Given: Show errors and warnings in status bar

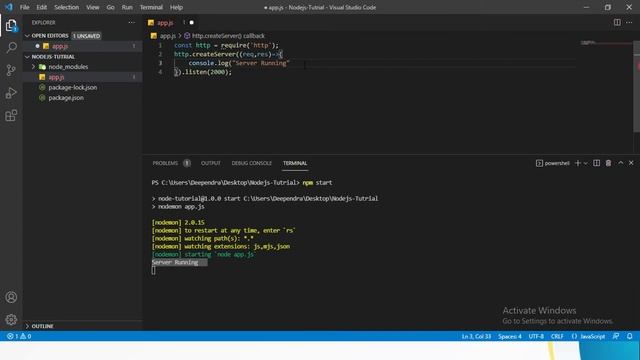Looking at the screenshot, I should coord(19,336).
